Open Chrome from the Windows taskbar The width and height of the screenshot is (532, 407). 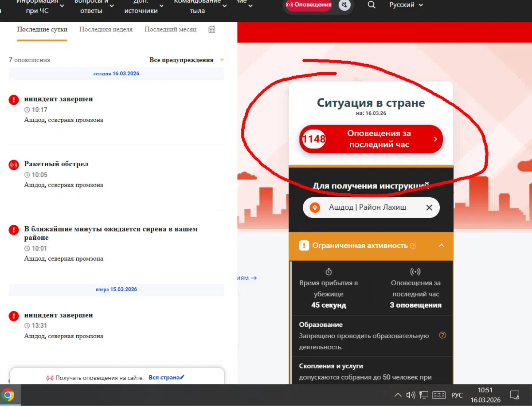9,395
